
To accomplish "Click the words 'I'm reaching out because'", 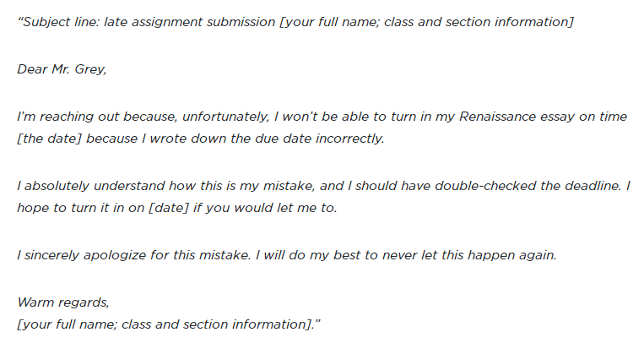I will click(x=97, y=117).
